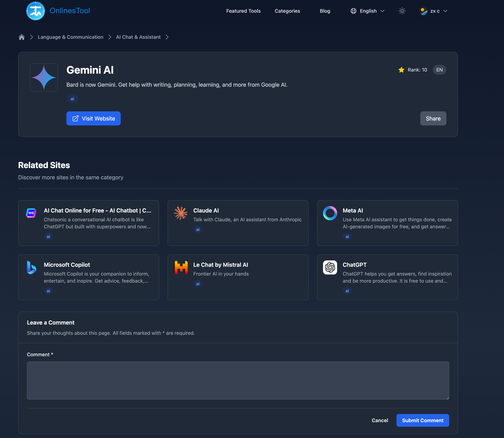The width and height of the screenshot is (504, 438).
Task: Click the Microsoft Copilot Bing icon
Action: pos(31,267)
